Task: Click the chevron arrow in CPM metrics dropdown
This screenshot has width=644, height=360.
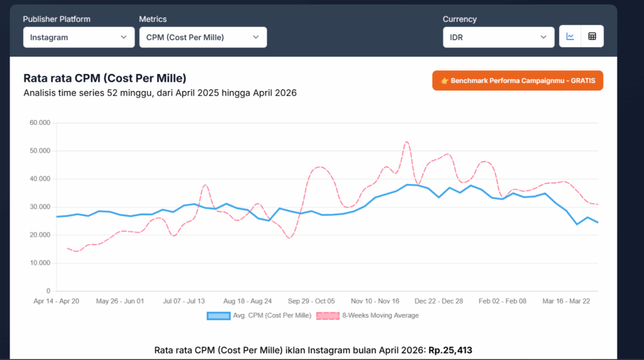Action: point(255,37)
